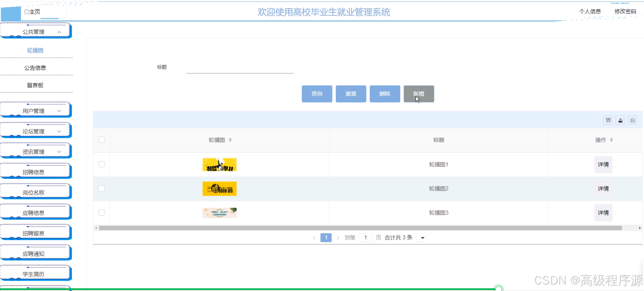This screenshot has width=644, height=291.
Task: Open the 主页 tab
Action: point(32,12)
